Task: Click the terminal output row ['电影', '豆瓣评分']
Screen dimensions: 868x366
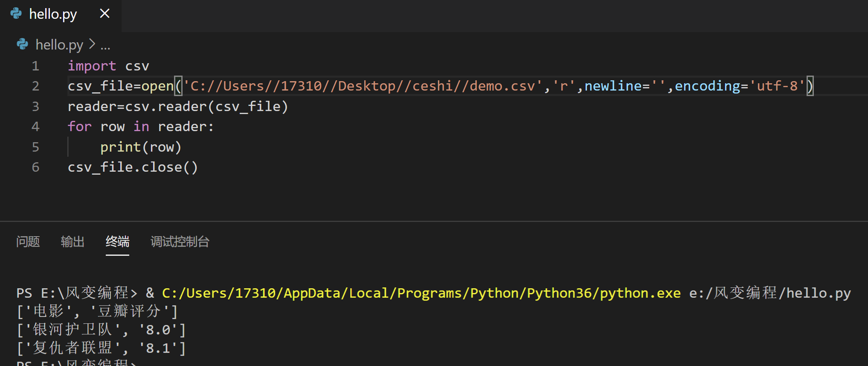Action: click(97, 311)
